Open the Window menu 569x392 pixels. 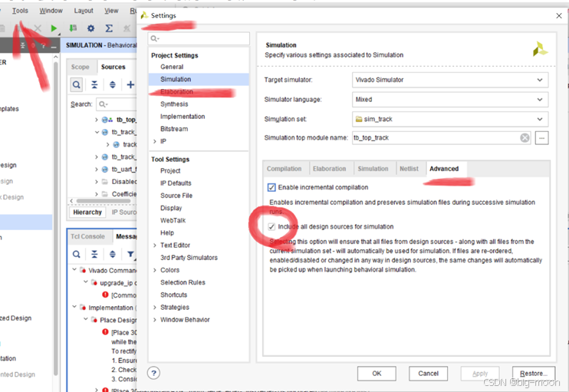click(x=51, y=11)
